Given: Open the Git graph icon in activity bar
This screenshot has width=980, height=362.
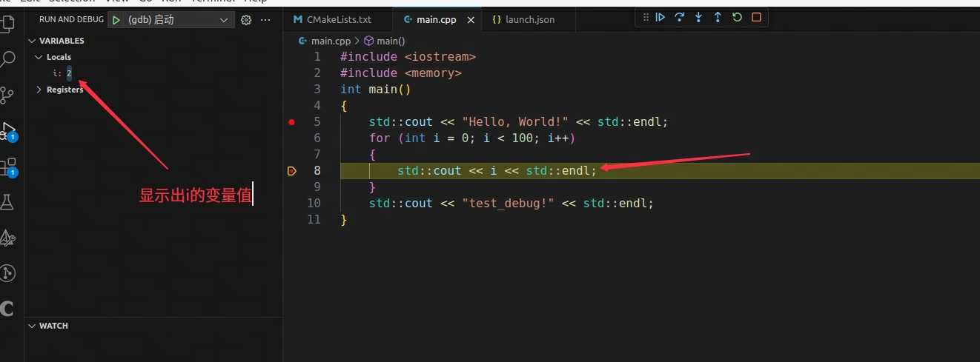Looking at the screenshot, I should tap(7, 273).
